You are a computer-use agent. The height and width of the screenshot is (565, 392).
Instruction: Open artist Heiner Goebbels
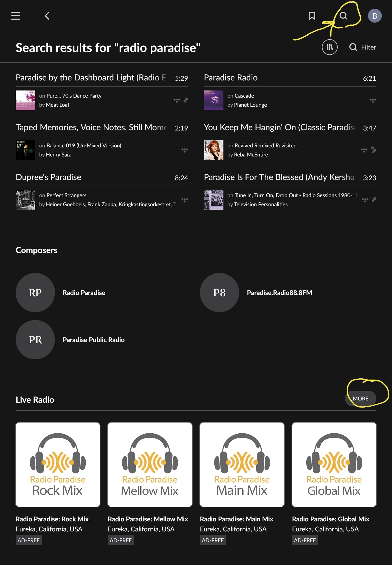(65, 204)
